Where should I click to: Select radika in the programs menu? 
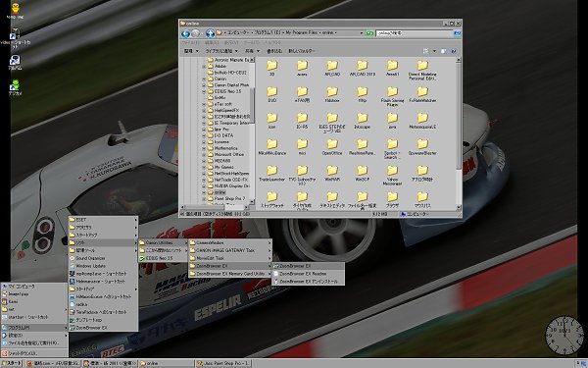coord(103,304)
